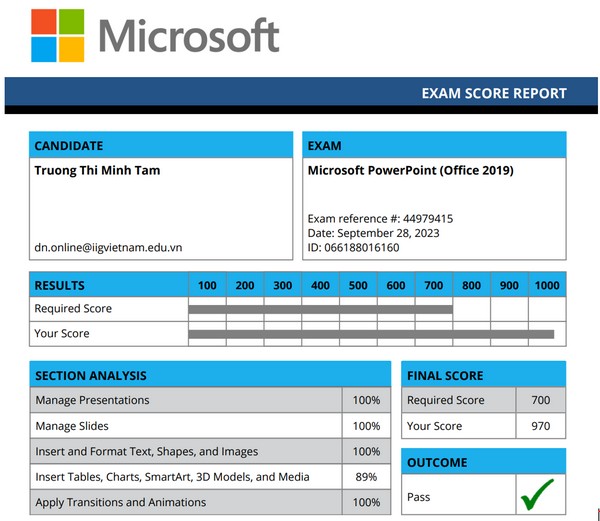Click the 100% value for Manage Presentations
Viewport: 600px width, 521px height.
click(366, 400)
